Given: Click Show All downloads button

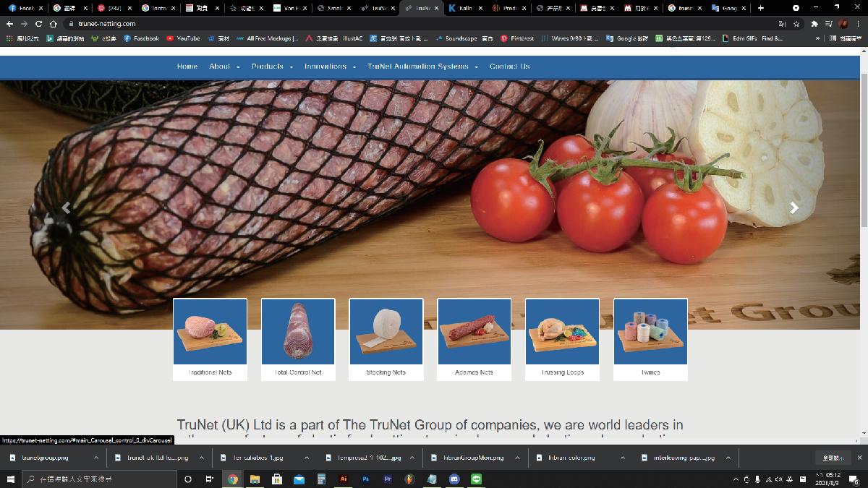Looking at the screenshot, I should [x=833, y=458].
